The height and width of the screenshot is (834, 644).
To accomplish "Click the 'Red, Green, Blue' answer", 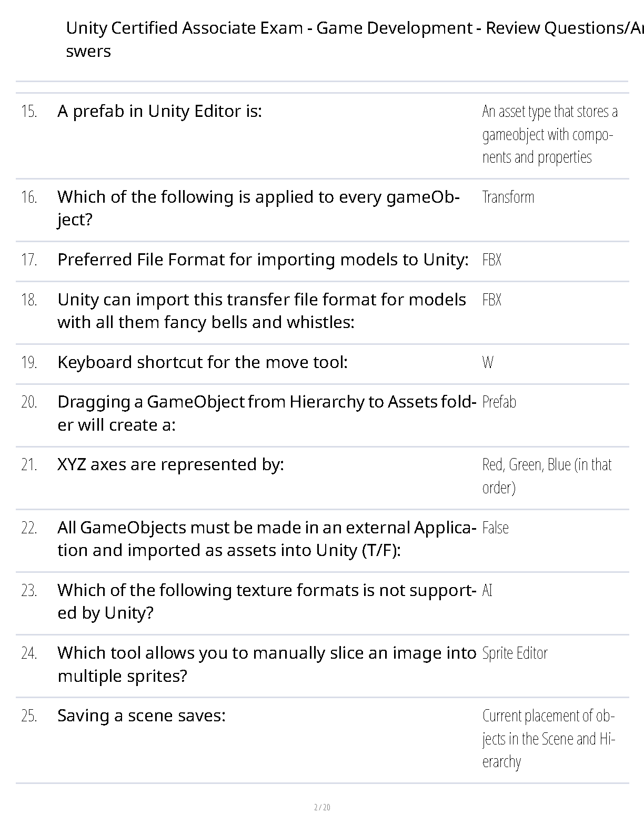I will 547,475.
